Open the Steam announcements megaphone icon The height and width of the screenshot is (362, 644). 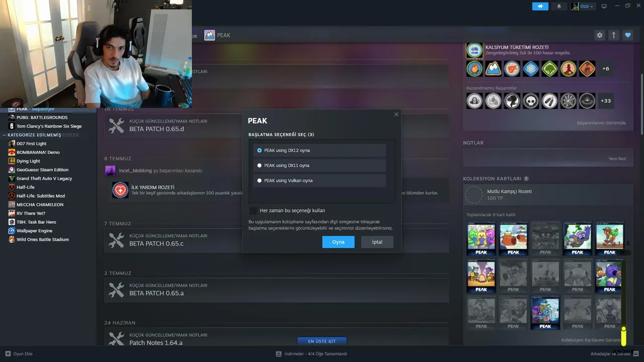tap(540, 6)
